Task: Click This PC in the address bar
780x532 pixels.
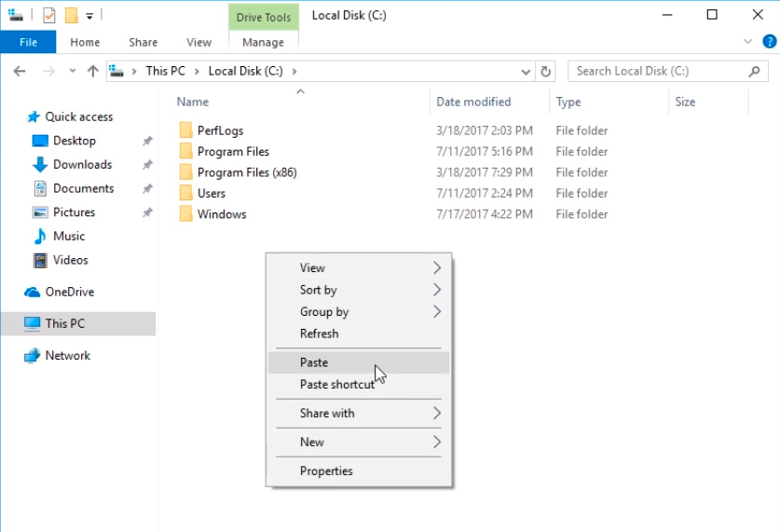Action: pos(165,71)
